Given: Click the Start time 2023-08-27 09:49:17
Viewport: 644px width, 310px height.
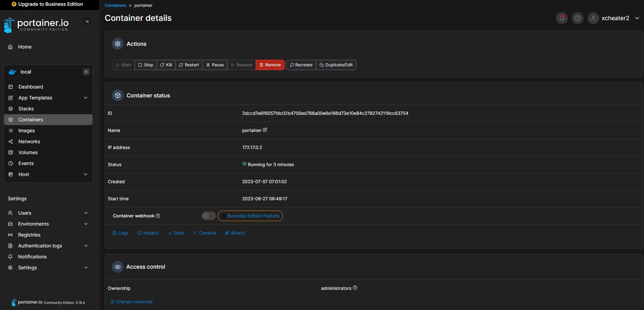Looking at the screenshot, I should pos(265,199).
